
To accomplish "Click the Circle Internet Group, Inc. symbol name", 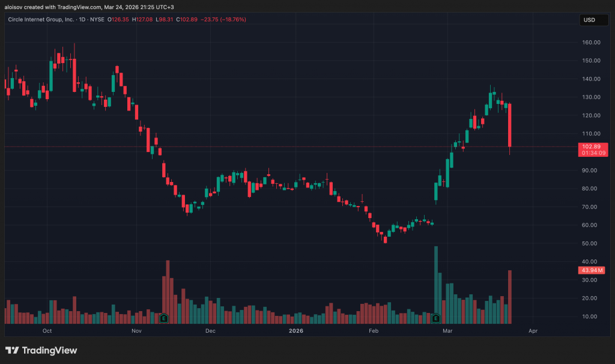I will pyautogui.click(x=41, y=19).
